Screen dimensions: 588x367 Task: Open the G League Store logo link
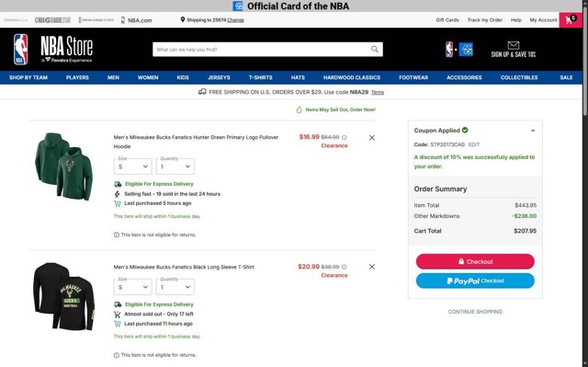click(52, 20)
